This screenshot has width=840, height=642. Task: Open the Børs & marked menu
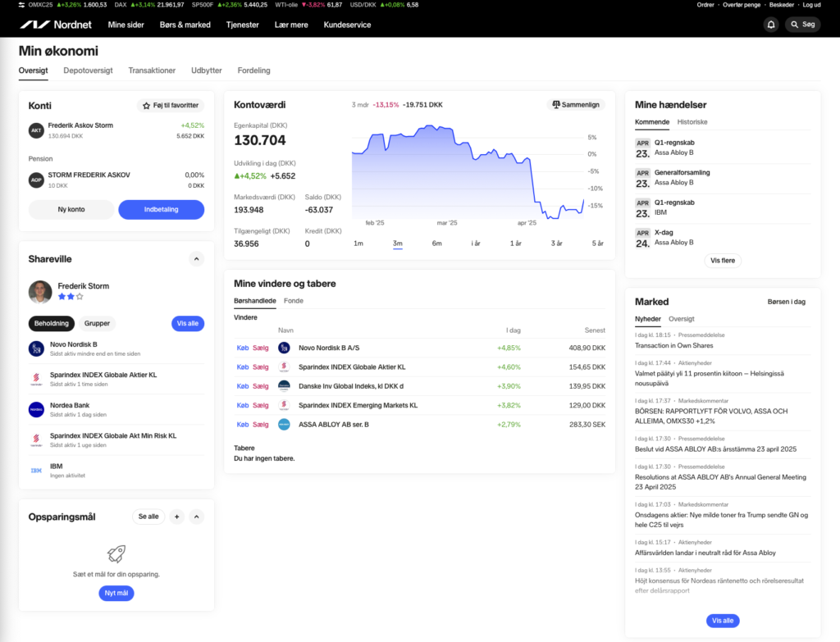click(x=184, y=25)
